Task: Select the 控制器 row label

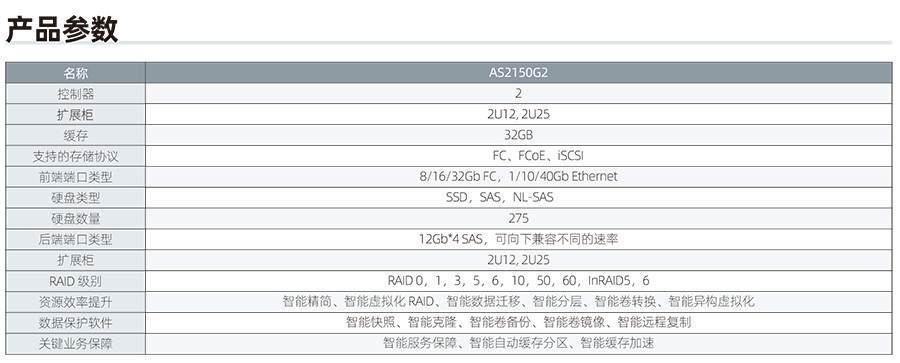Action: point(75,94)
